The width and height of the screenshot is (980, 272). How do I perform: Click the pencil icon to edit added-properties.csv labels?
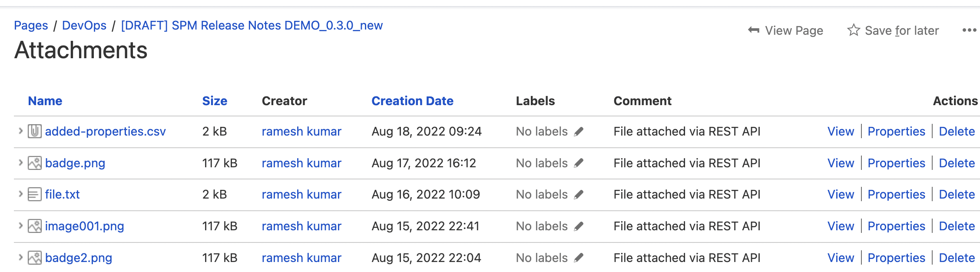(579, 132)
